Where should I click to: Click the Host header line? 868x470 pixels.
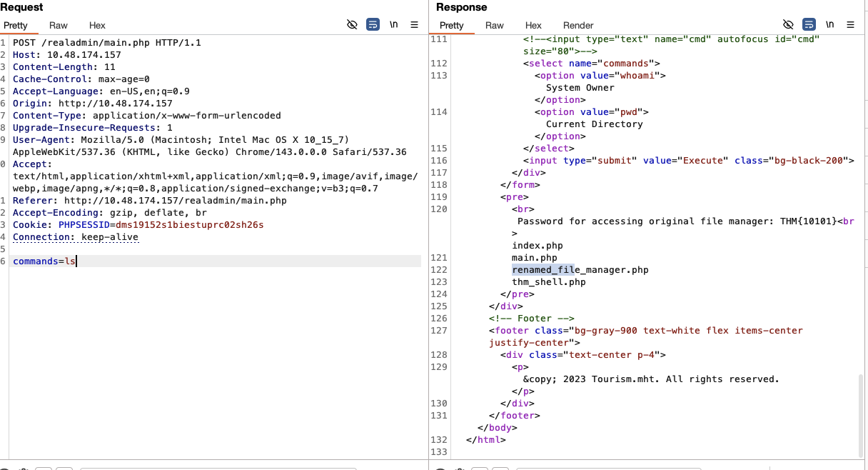click(x=67, y=55)
